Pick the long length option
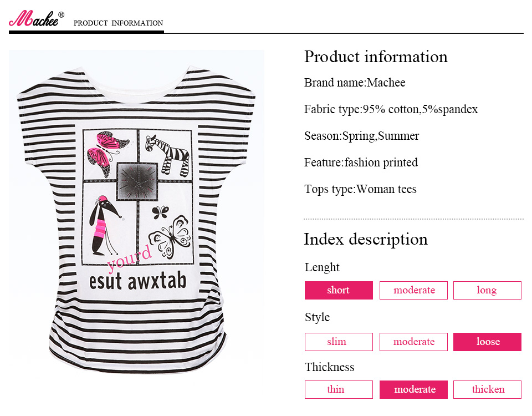 (x=487, y=290)
